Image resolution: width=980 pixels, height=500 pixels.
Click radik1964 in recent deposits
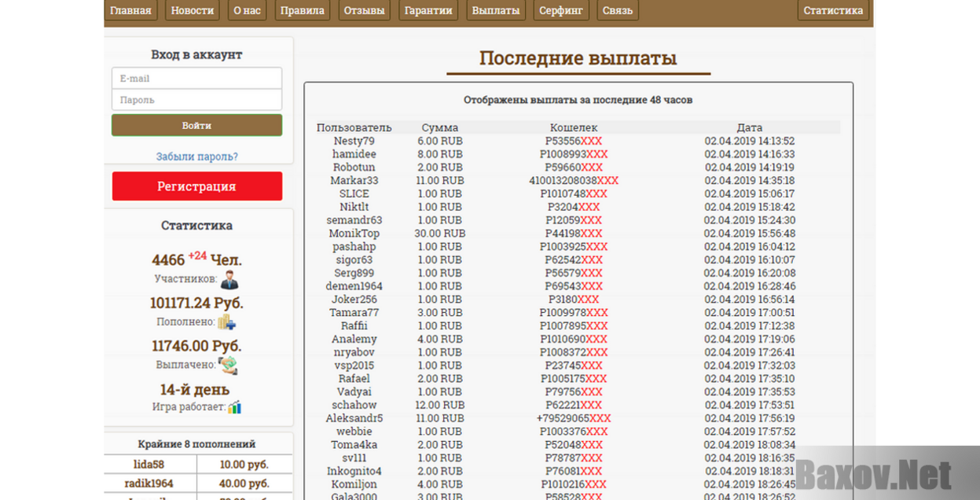pyautogui.click(x=149, y=483)
